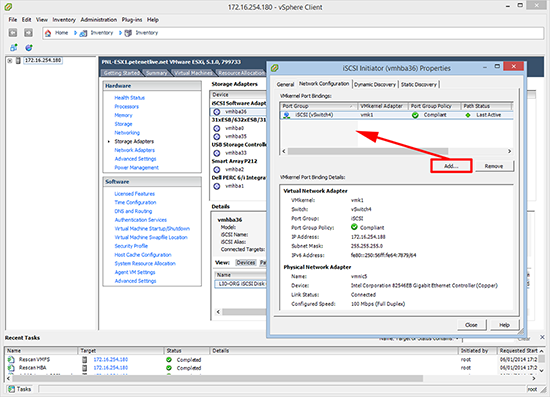This screenshot has height=397, width=550.
Task: Click the Recent Tasks filter input field
Action: click(489, 339)
